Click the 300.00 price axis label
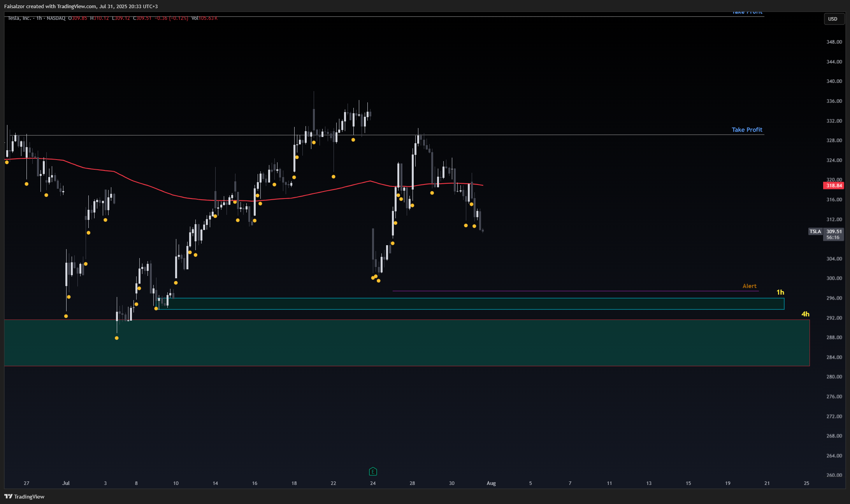This screenshot has height=504, width=850. (x=834, y=278)
